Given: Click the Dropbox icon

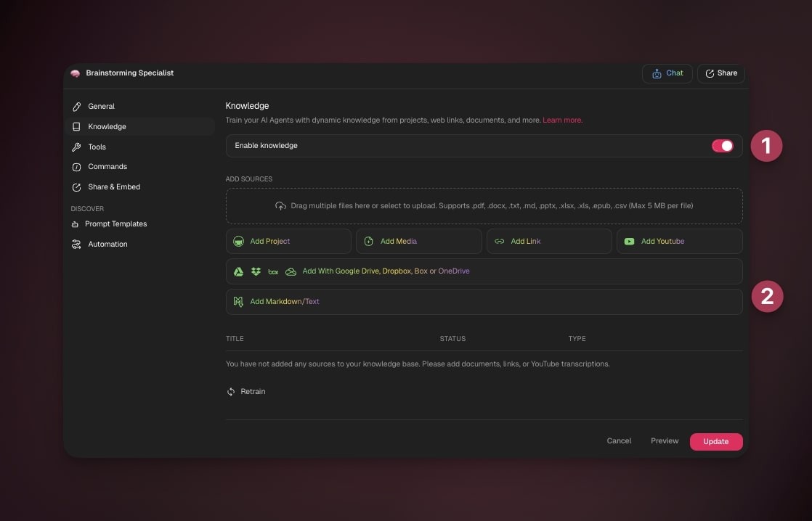Looking at the screenshot, I should point(256,271).
